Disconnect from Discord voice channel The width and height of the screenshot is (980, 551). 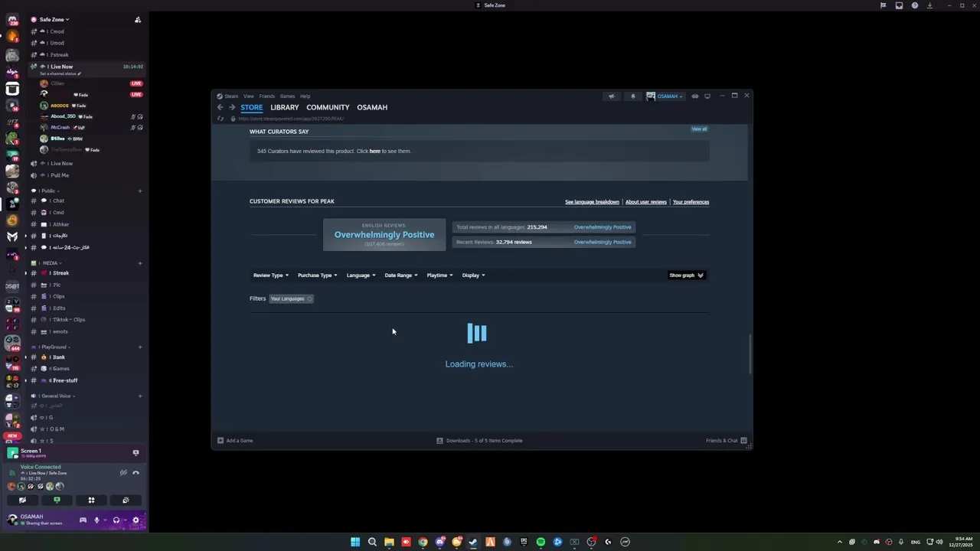(136, 473)
